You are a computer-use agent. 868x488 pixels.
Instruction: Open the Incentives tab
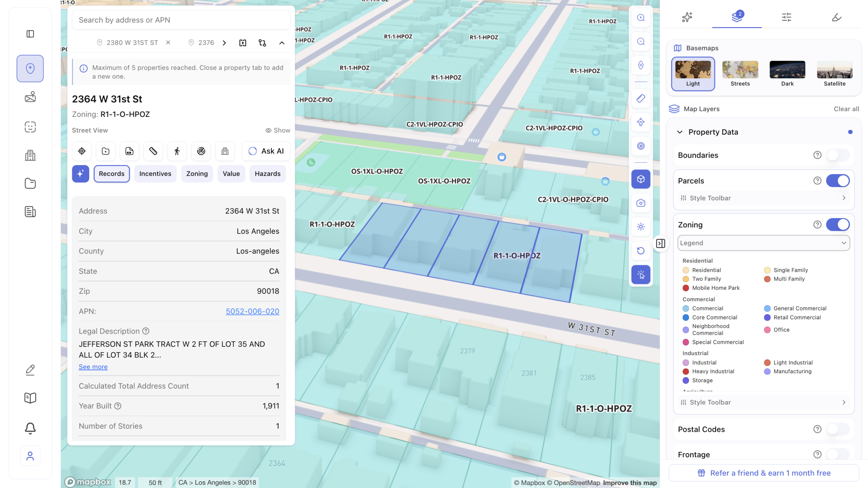[x=155, y=174]
